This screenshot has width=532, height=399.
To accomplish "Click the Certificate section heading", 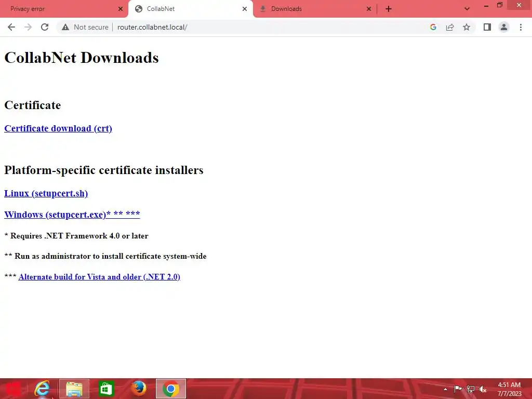I will coord(33,105).
